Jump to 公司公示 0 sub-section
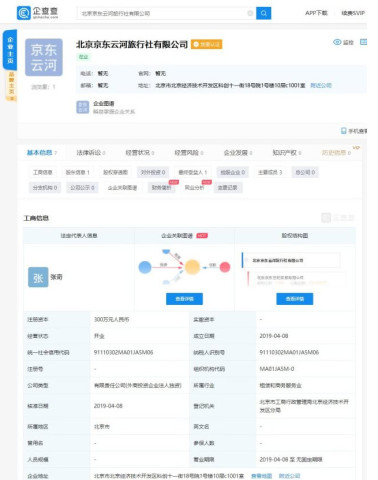Screen dimensions: 378x480 pyautogui.click(x=82, y=188)
